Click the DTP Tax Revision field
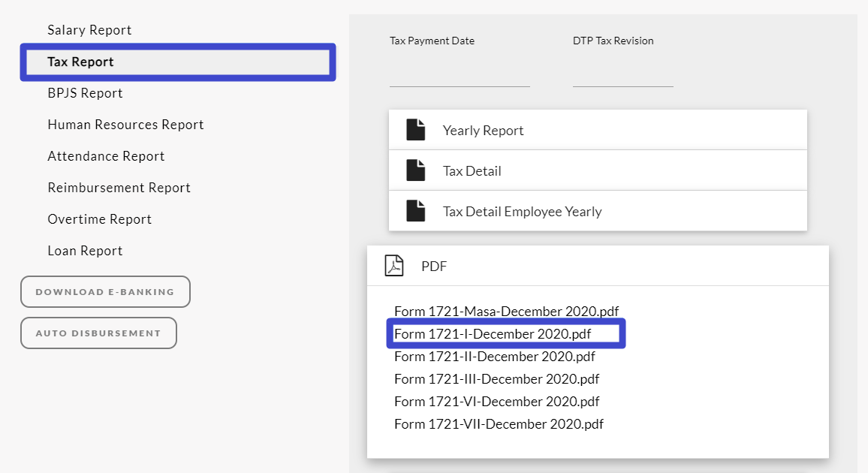The height and width of the screenshot is (473, 868). click(x=622, y=74)
